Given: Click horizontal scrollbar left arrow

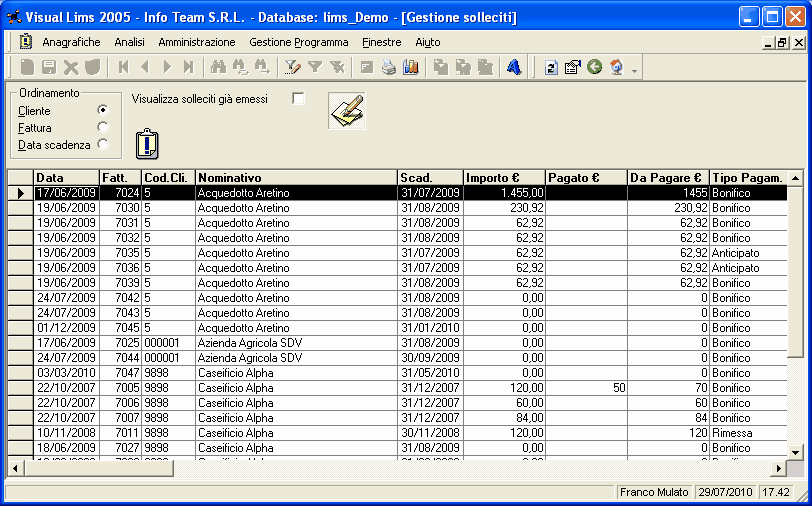Looking at the screenshot, I should [16, 469].
